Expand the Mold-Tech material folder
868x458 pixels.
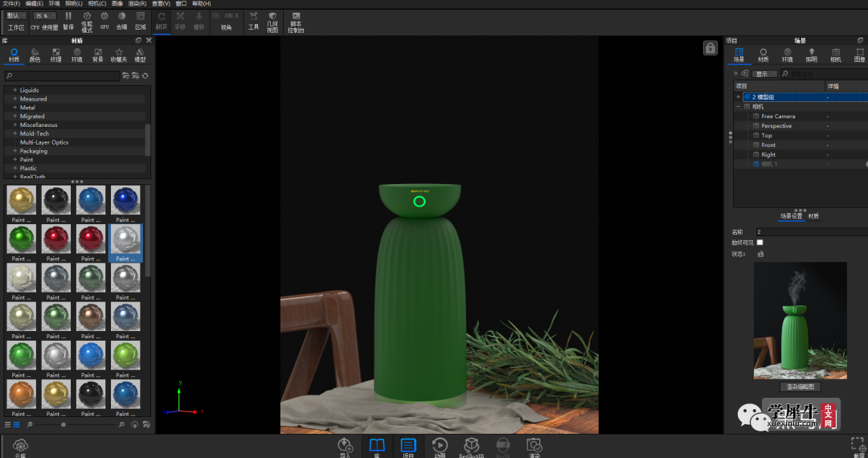[15, 133]
